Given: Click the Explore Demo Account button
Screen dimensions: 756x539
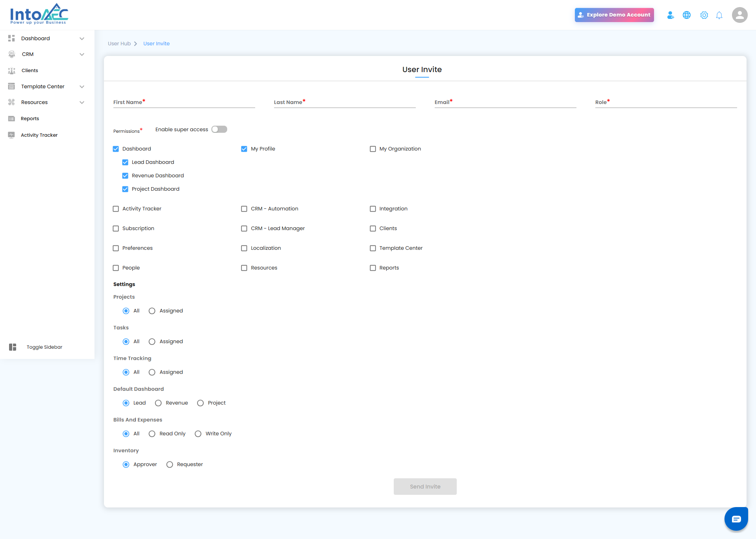Looking at the screenshot, I should point(614,15).
